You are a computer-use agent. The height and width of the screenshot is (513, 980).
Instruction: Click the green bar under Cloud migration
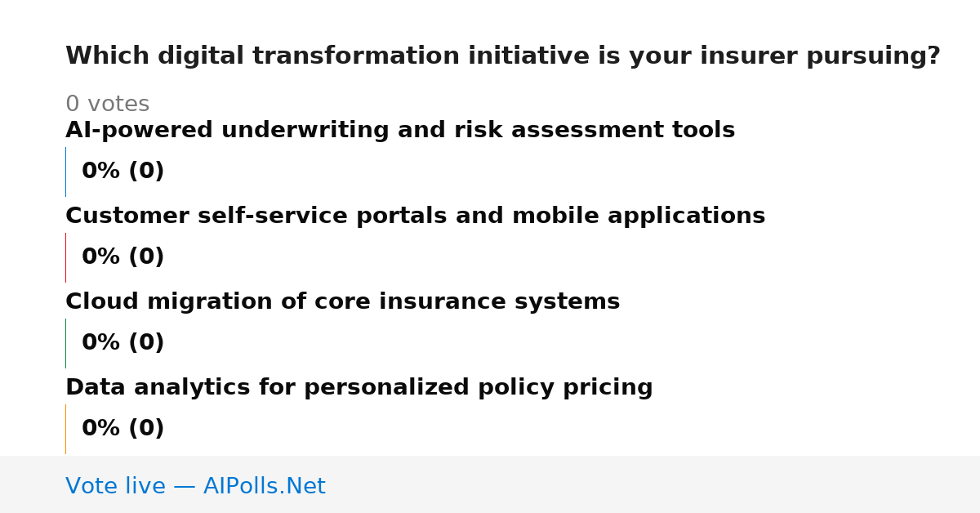tap(65, 343)
